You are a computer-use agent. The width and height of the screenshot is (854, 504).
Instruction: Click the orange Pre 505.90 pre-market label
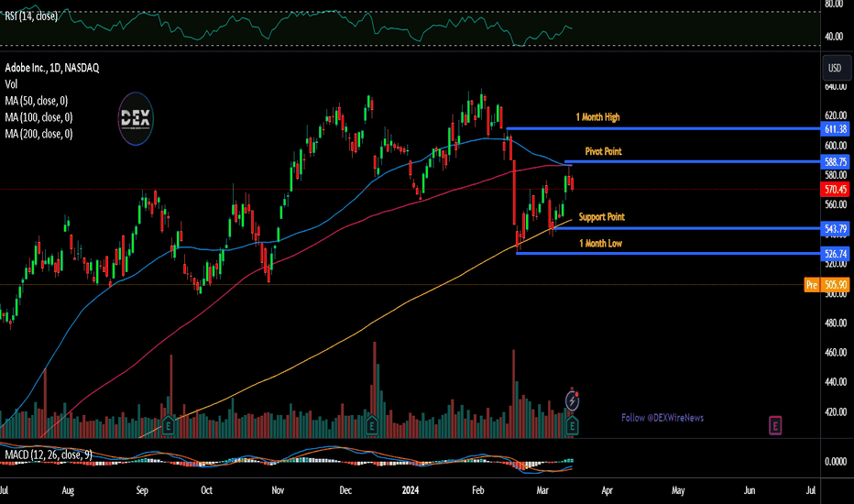(x=827, y=285)
